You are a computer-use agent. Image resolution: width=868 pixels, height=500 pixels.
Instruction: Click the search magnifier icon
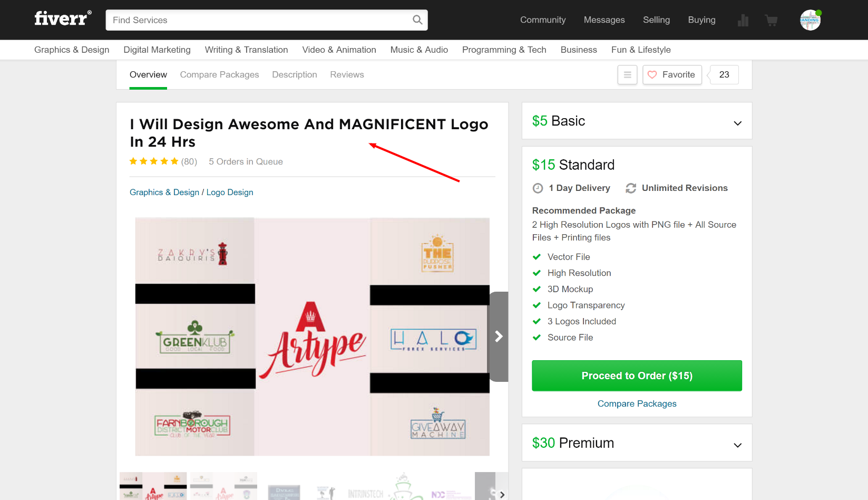[x=417, y=20]
